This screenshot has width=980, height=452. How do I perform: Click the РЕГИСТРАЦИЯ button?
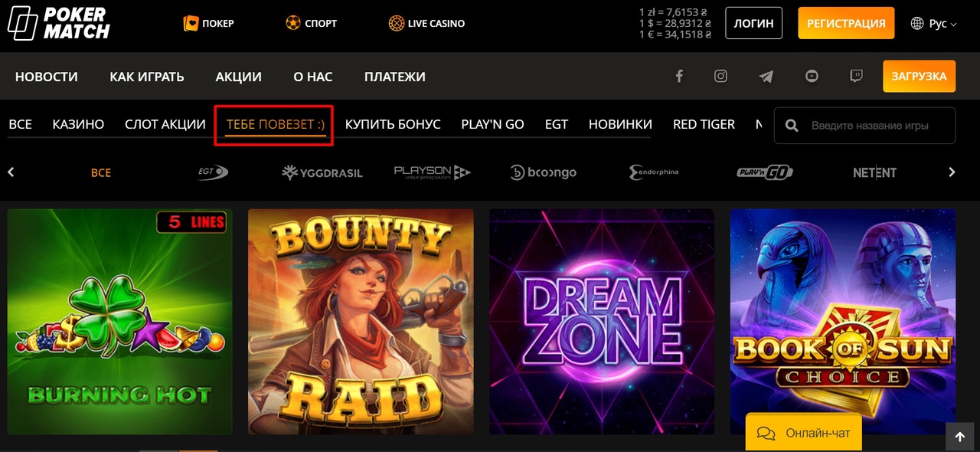(846, 23)
